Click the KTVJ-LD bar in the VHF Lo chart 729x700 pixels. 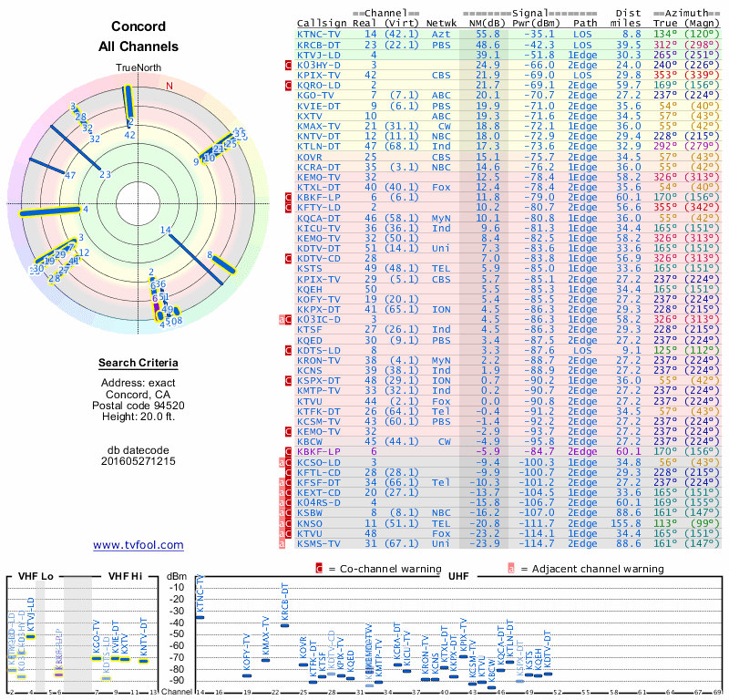pyautogui.click(x=31, y=637)
